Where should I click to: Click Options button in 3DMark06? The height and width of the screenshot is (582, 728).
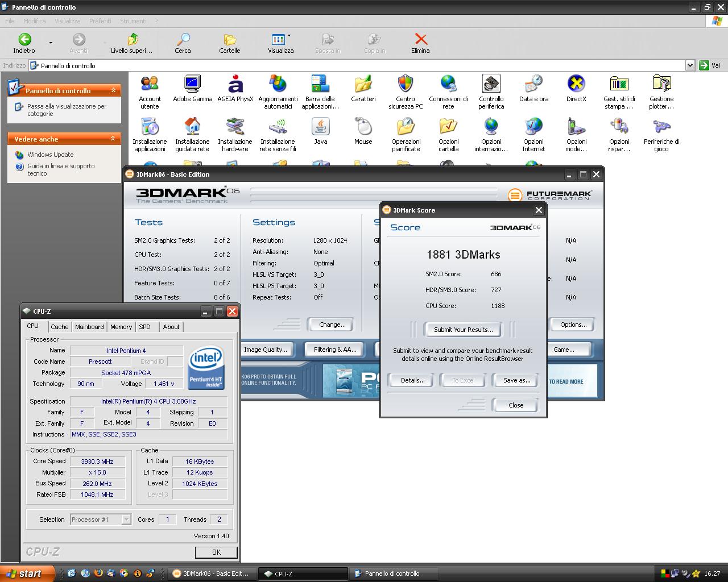(573, 325)
